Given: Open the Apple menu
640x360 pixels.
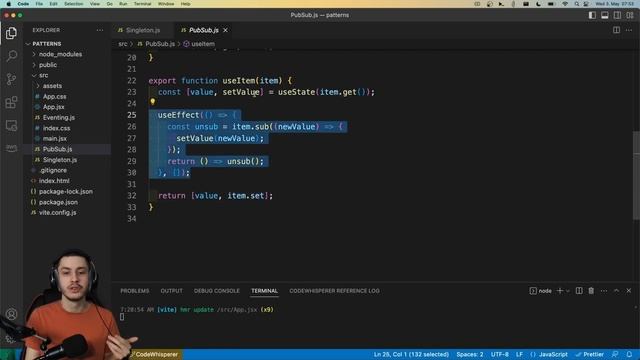Looking at the screenshot, I should [x=8, y=4].
